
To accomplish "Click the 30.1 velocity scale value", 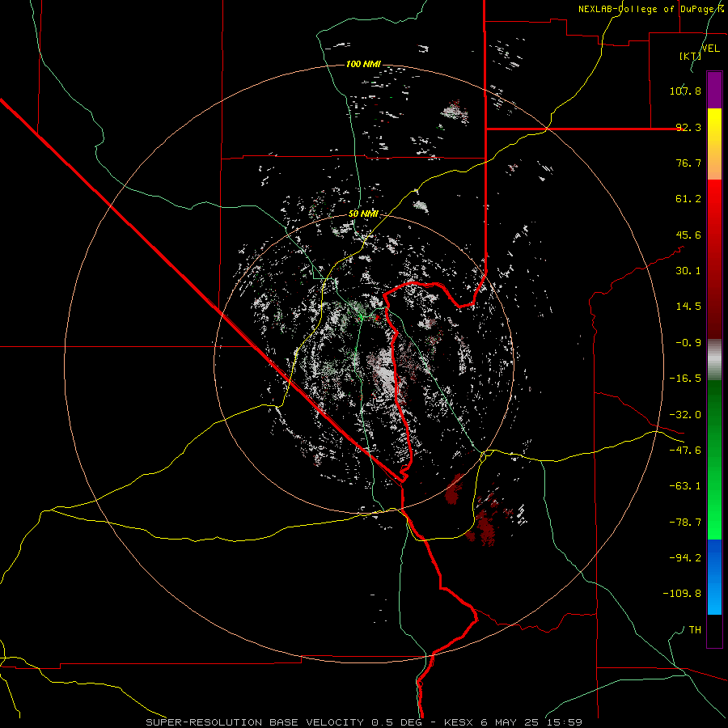I will coord(688,271).
